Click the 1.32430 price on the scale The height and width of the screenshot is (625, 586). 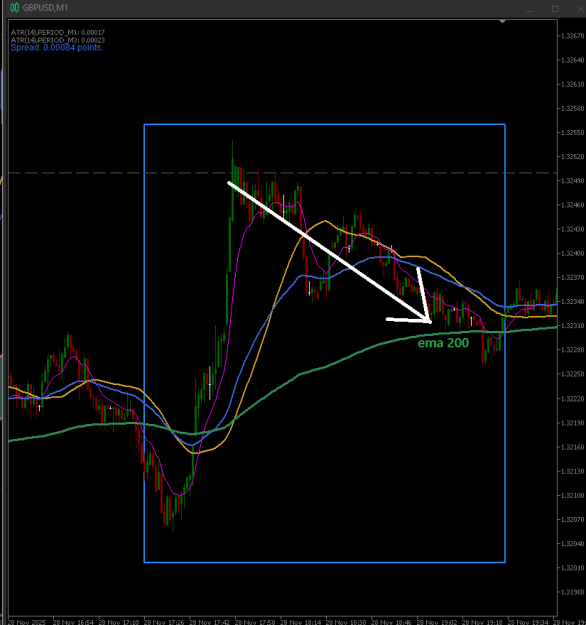[x=572, y=229]
